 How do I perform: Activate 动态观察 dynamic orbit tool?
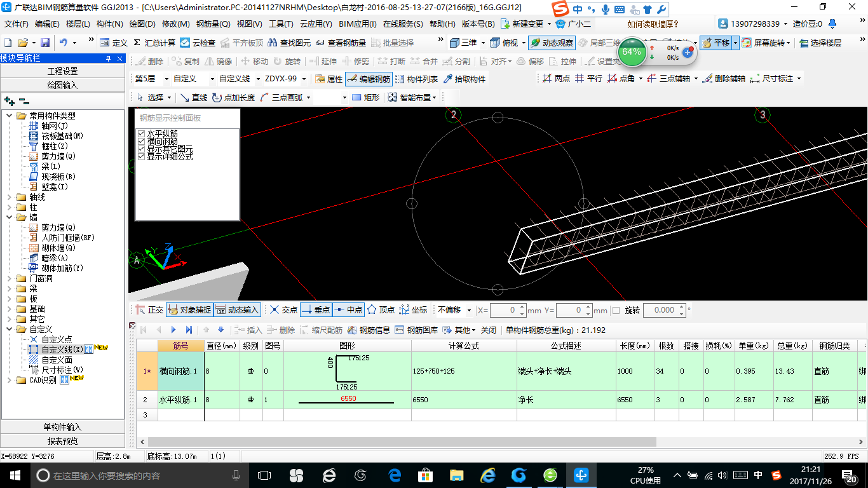pos(552,43)
